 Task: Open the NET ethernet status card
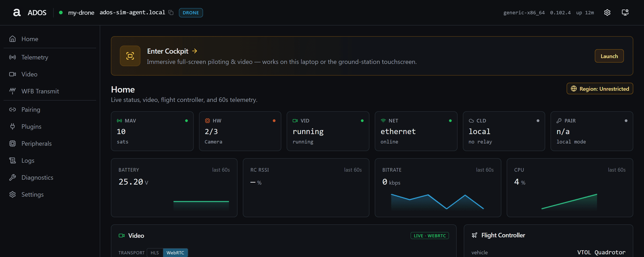pyautogui.click(x=416, y=131)
